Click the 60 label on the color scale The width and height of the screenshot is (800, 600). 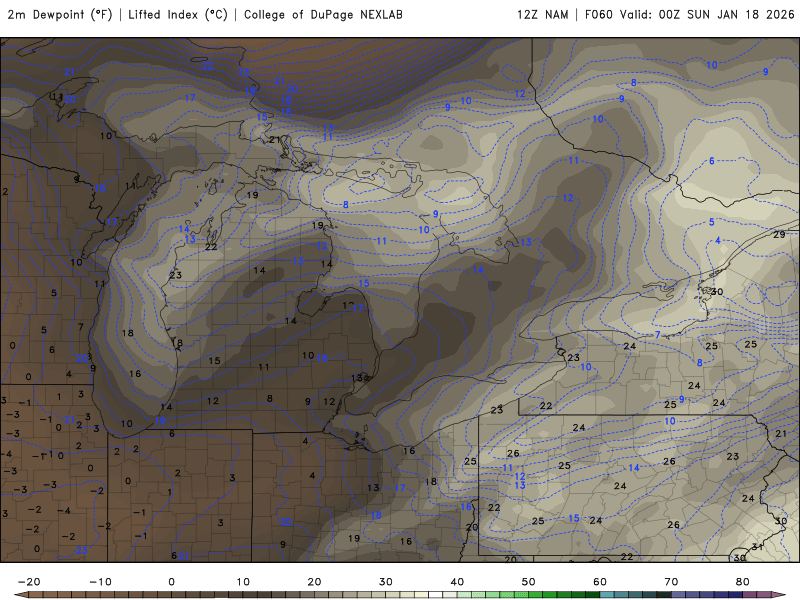click(600, 582)
